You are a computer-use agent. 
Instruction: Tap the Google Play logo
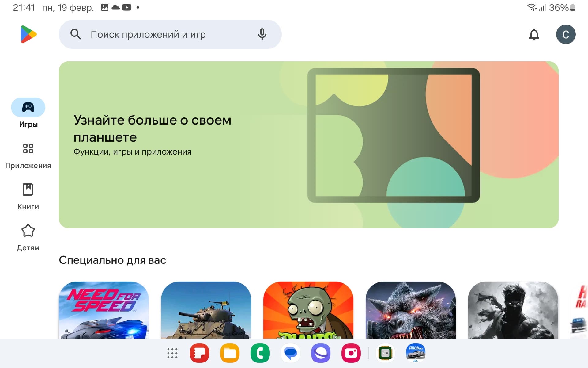(x=28, y=34)
